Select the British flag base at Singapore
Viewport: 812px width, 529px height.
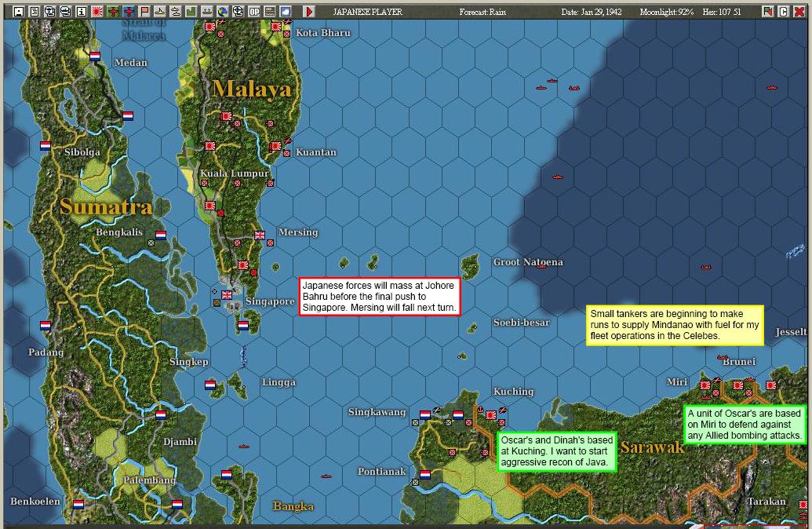227,295
